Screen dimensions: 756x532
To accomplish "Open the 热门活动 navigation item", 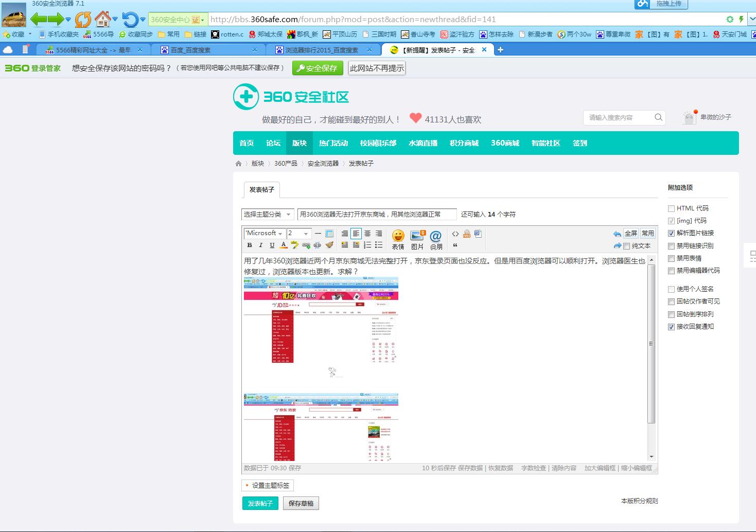I will pyautogui.click(x=333, y=143).
